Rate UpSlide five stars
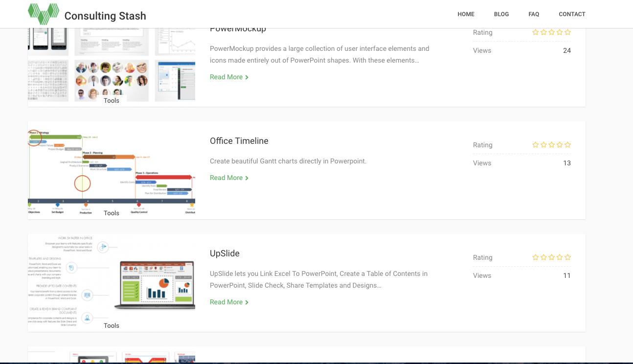 click(x=567, y=257)
